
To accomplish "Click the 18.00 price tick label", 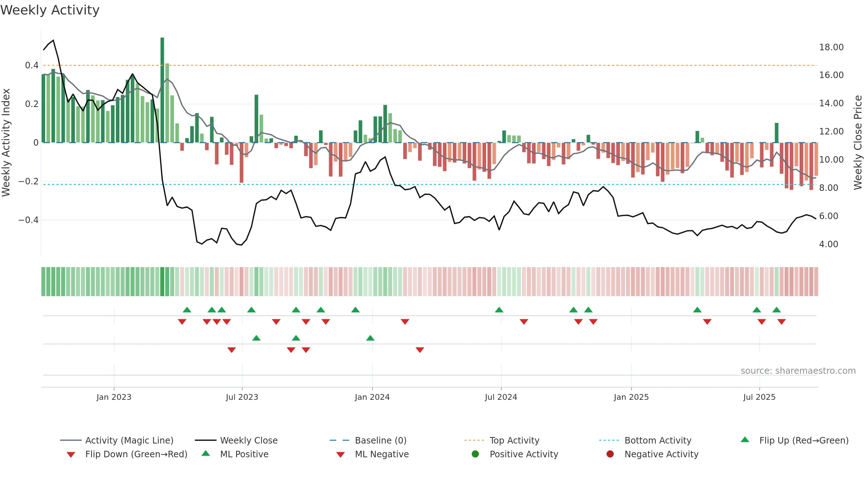I will [x=831, y=47].
